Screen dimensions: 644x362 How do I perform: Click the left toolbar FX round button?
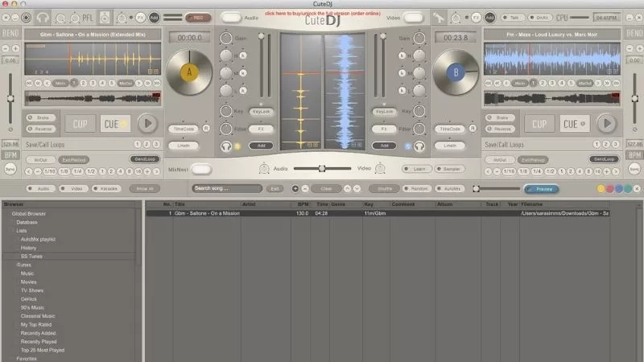pos(140,18)
